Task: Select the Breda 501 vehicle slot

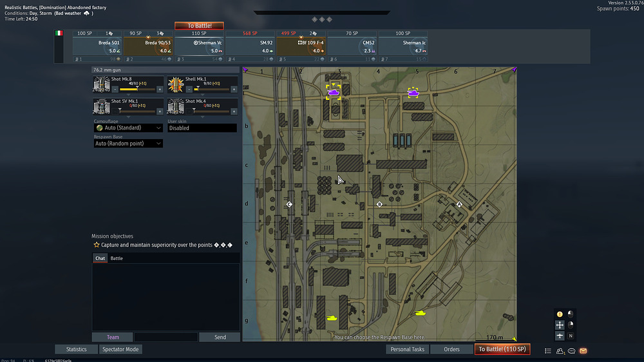Action: click(x=97, y=46)
